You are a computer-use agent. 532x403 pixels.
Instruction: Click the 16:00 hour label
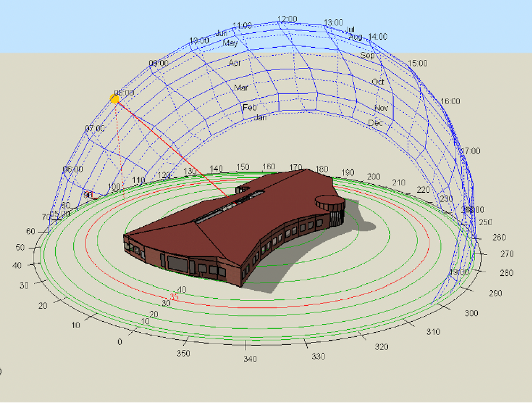click(450, 101)
